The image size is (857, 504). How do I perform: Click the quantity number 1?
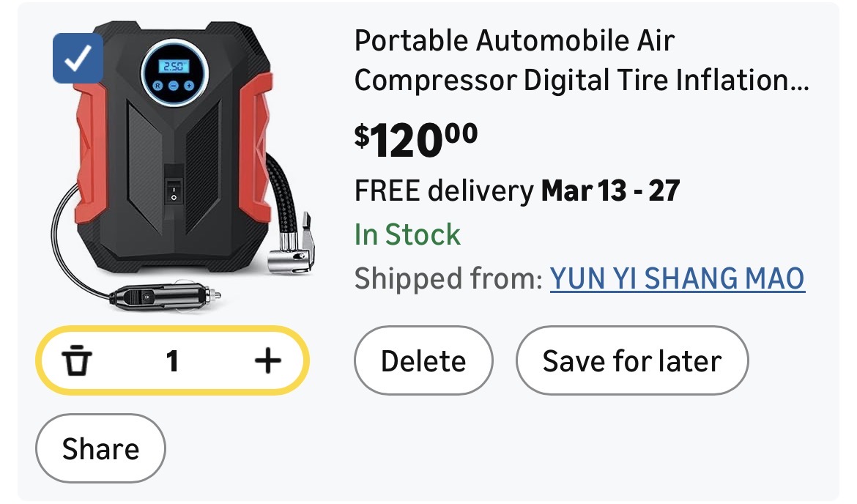(x=172, y=360)
